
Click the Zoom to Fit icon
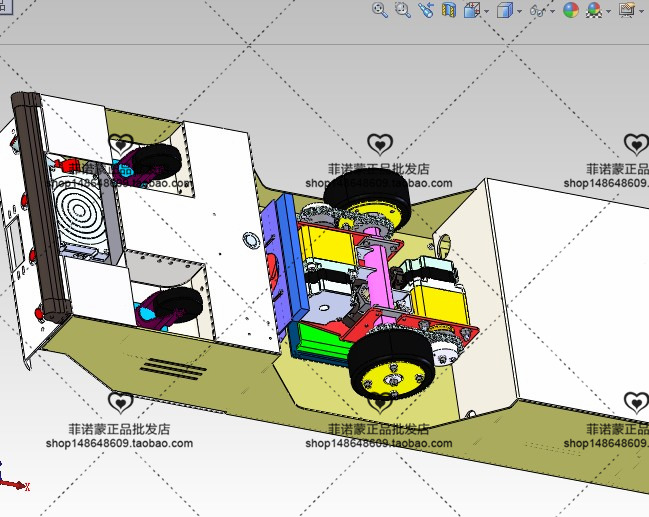pos(380,10)
